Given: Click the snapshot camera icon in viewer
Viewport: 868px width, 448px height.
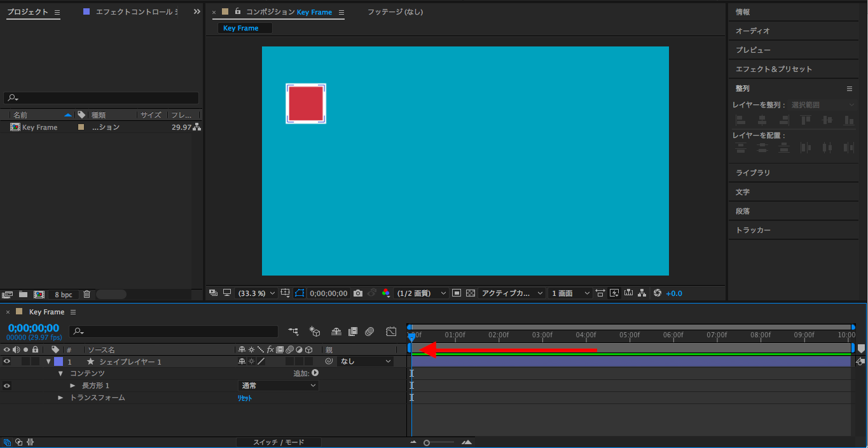Looking at the screenshot, I should tap(358, 293).
